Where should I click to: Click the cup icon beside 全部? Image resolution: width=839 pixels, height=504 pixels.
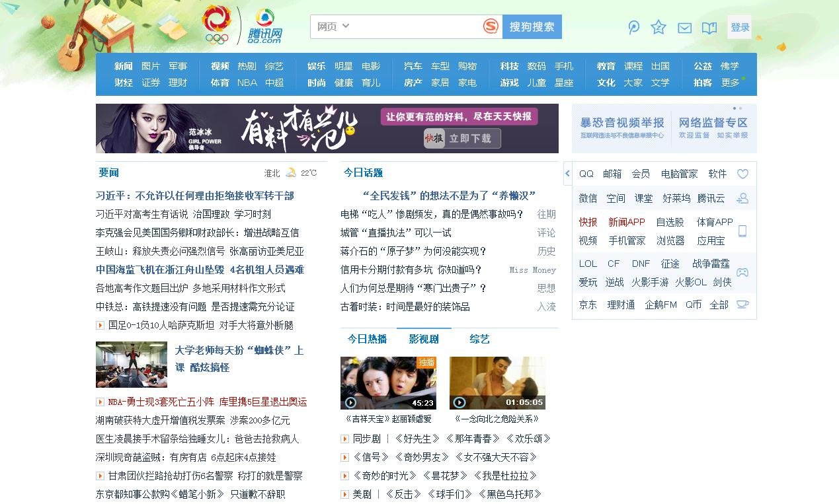tap(742, 305)
